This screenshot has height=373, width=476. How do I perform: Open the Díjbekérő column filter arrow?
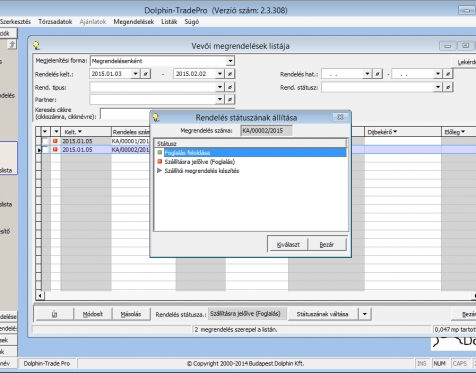[x=395, y=132]
